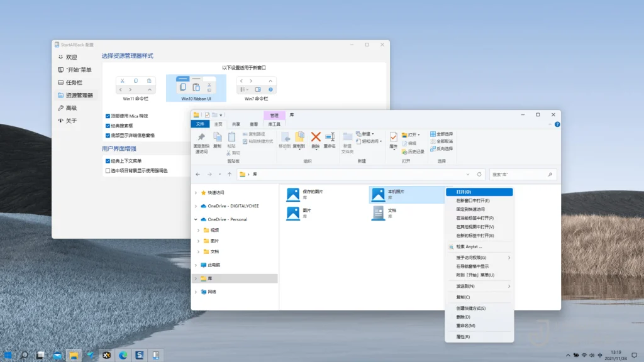Click 复制路径 copy path in ribbon
644x362 pixels.
254,134
